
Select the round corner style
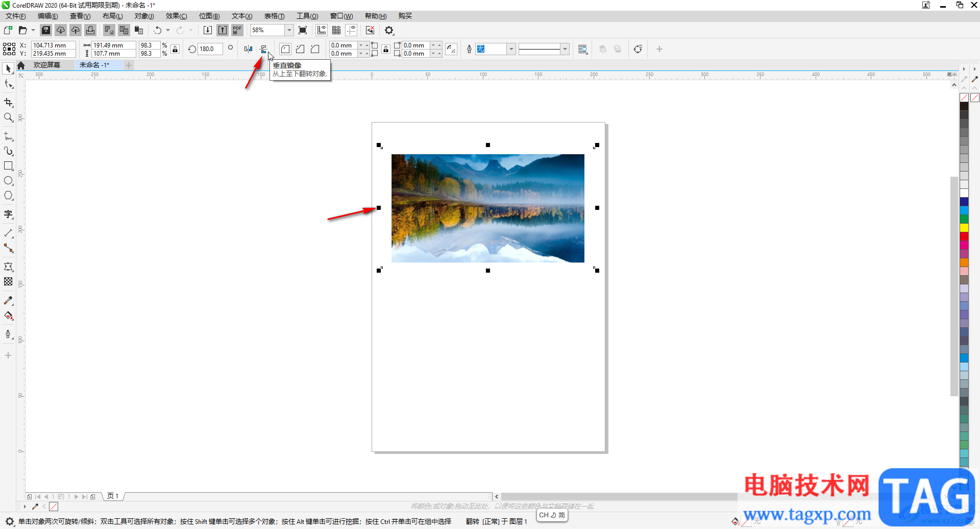[285, 49]
